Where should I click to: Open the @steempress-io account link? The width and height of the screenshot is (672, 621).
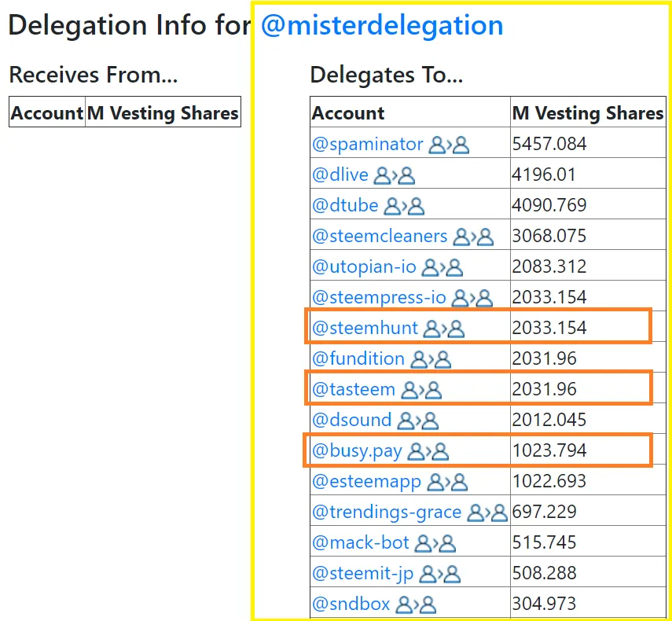click(x=379, y=298)
